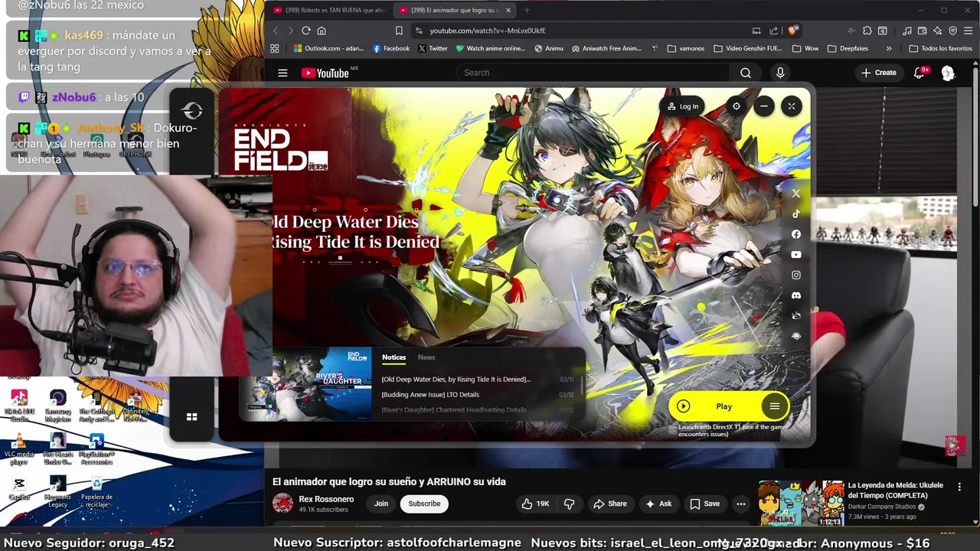Expand the bookmarks bar overflow chevron
Viewport: 980px width, 551px height.
[889, 48]
